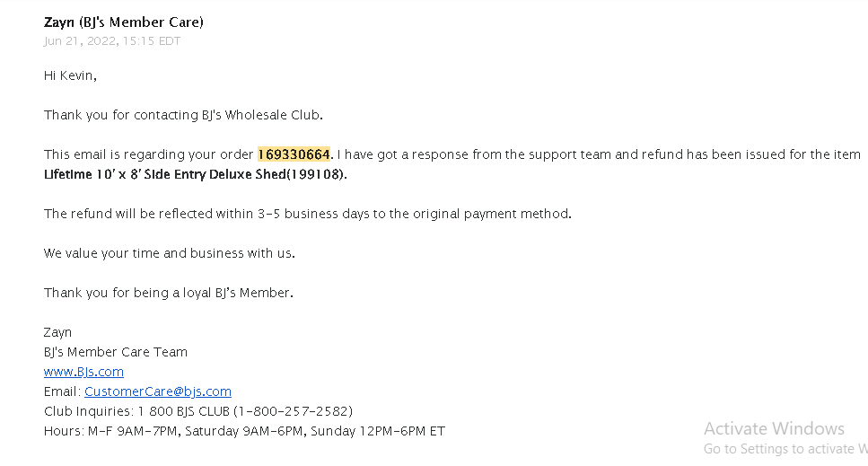Click the Jun 21, 2022 timestamp
868x466 pixels.
[x=112, y=41]
